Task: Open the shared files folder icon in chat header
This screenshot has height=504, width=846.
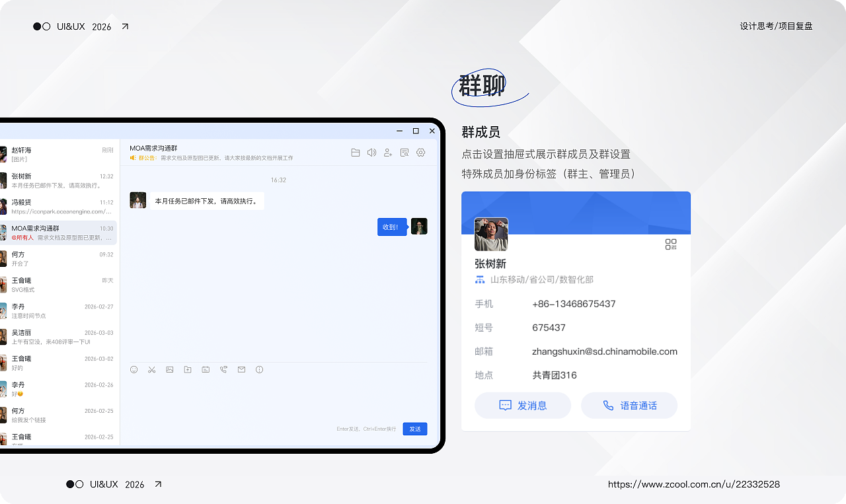Action: (356, 152)
